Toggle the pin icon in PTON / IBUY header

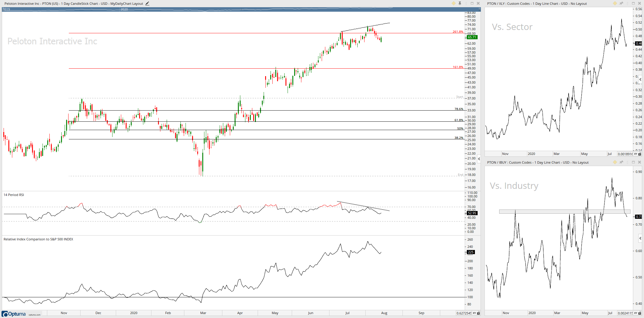coord(621,162)
